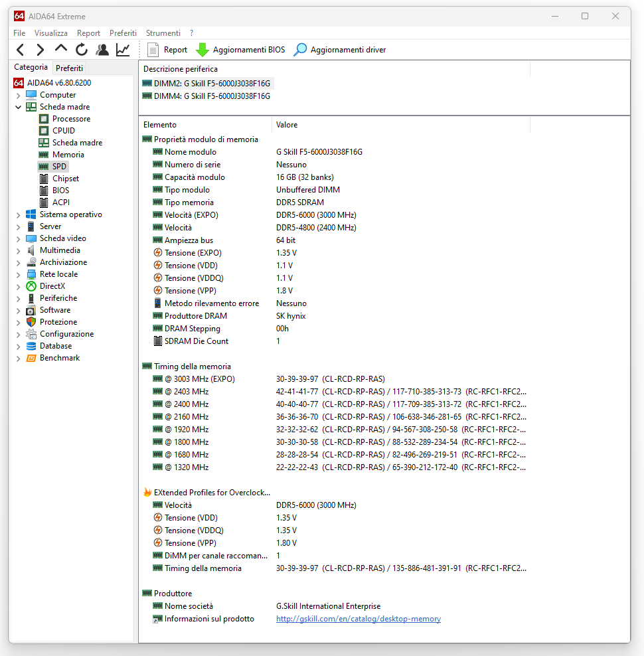Expand the Server tree node
This screenshot has width=644, height=656.
pos(18,227)
